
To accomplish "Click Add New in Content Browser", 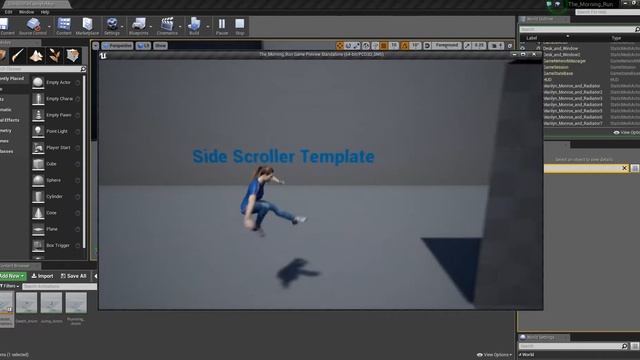I will click(13, 276).
